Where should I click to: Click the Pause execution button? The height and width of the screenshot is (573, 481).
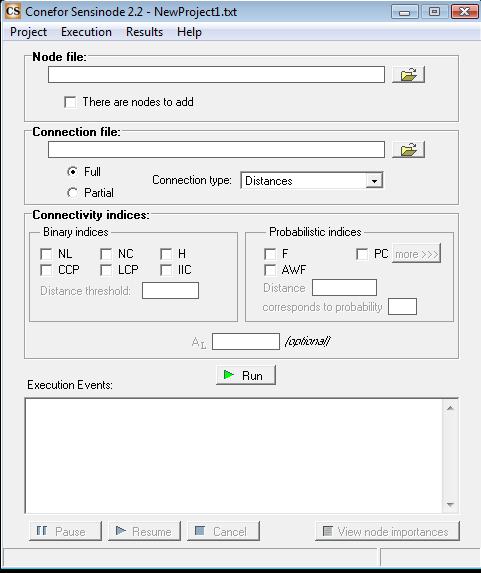(65, 531)
